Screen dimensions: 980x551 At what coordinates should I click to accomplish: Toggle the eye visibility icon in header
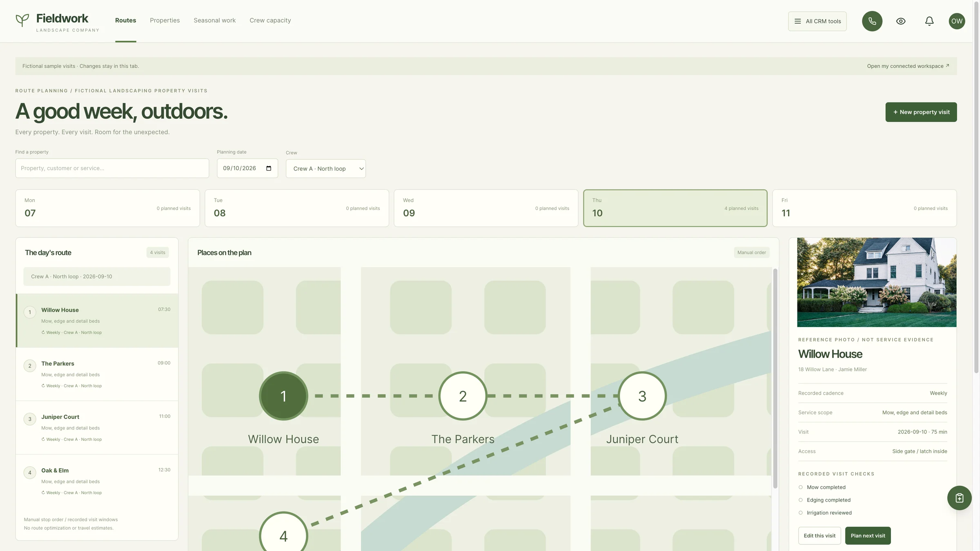(x=901, y=21)
